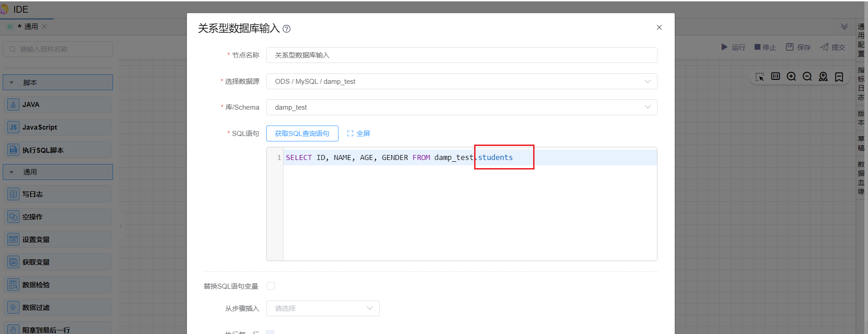
Task: Collapse the 通用 component group
Action: click(58, 172)
